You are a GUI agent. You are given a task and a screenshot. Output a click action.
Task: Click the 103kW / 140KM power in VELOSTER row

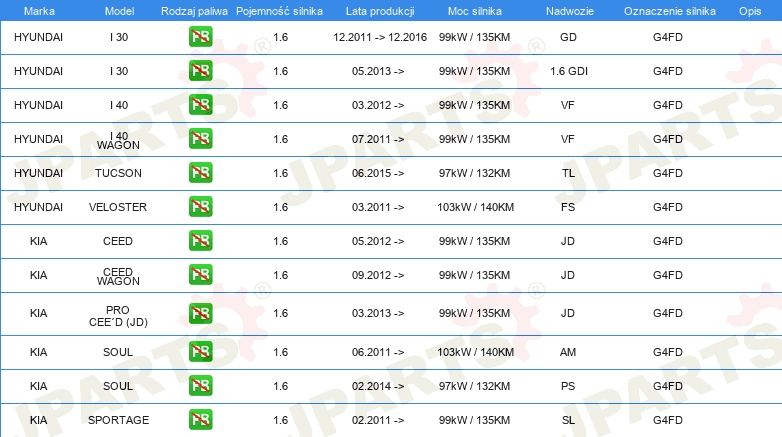point(475,207)
